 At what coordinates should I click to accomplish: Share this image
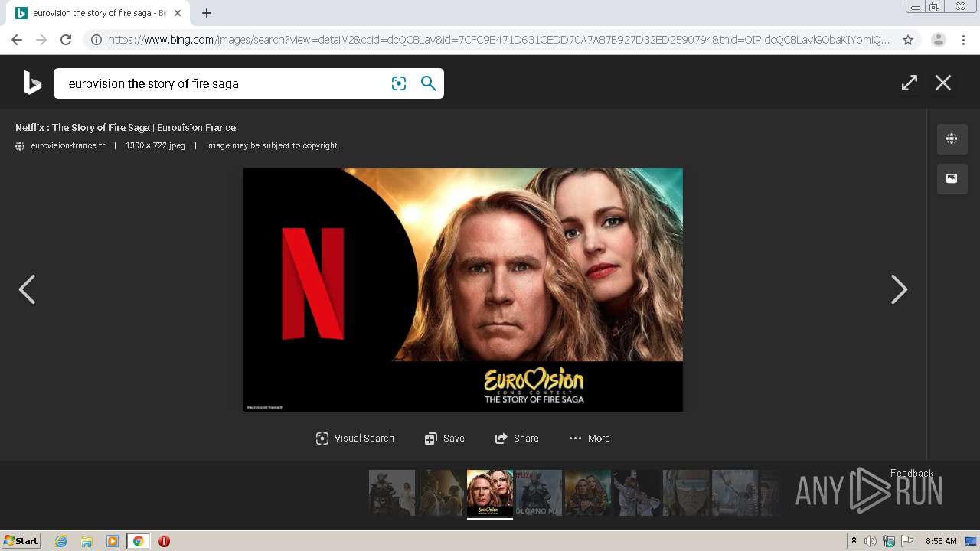coord(517,439)
